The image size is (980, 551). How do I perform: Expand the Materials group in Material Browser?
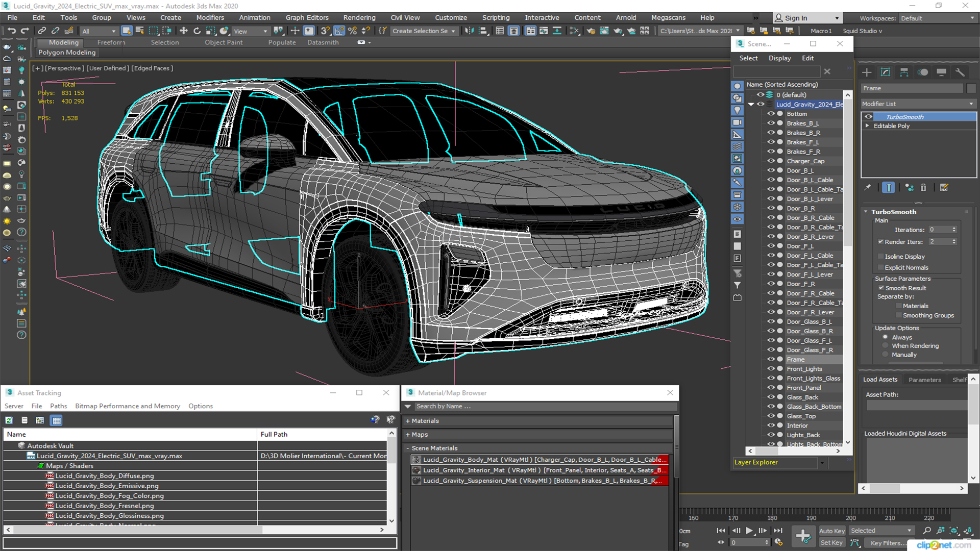tap(408, 421)
